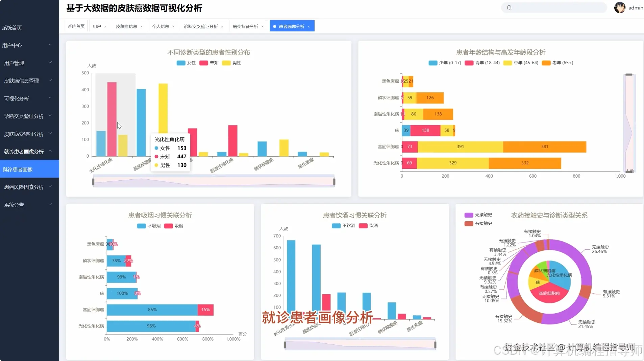Expand 诊断交叉验证分析 sidebar menu
644x361 pixels.
pyautogui.click(x=29, y=116)
